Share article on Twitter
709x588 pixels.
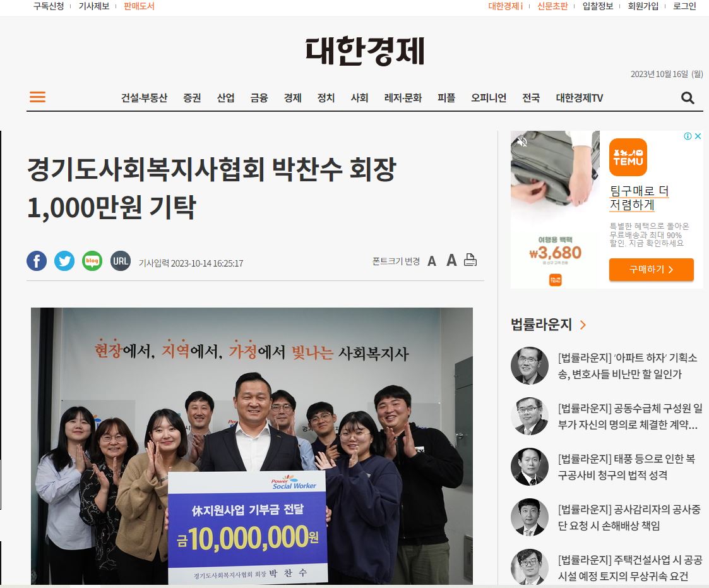64,261
